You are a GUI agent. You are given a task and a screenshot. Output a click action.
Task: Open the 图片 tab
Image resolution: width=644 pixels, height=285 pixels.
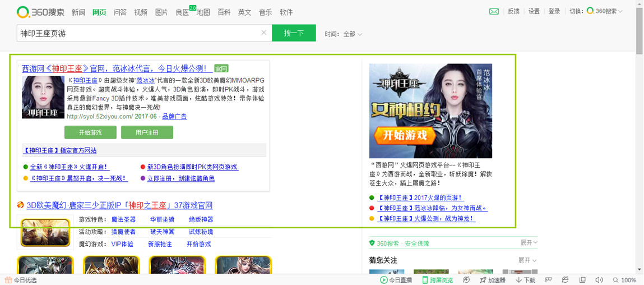click(x=161, y=12)
